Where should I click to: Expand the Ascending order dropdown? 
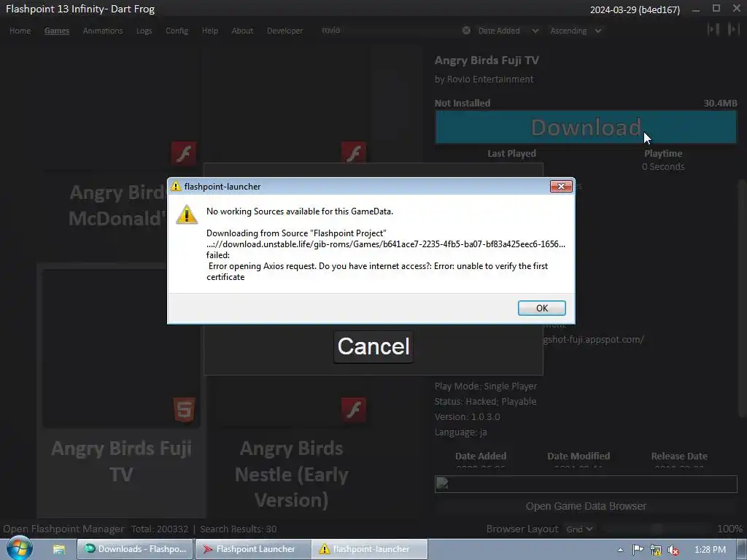pos(576,31)
